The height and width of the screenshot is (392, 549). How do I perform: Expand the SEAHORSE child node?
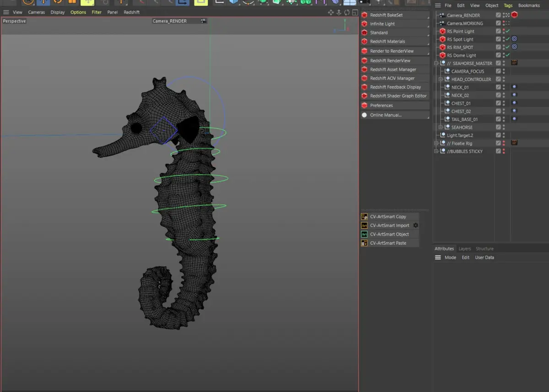pos(441,127)
